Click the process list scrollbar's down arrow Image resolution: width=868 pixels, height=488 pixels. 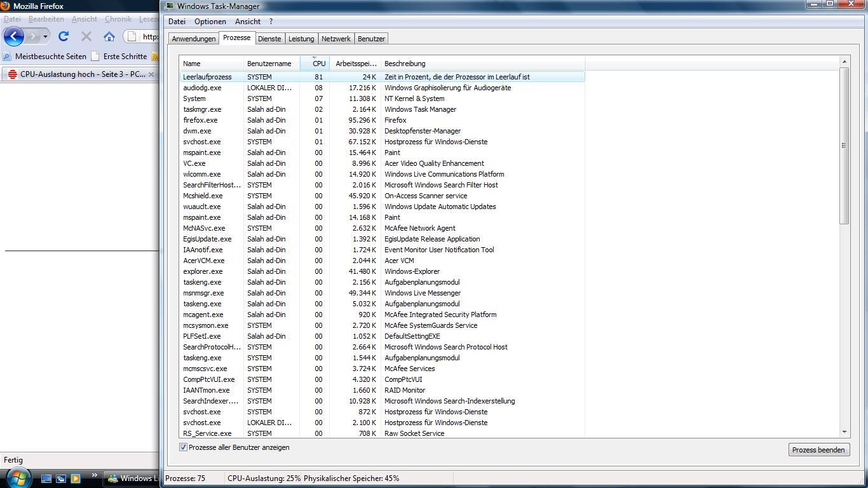(844, 432)
